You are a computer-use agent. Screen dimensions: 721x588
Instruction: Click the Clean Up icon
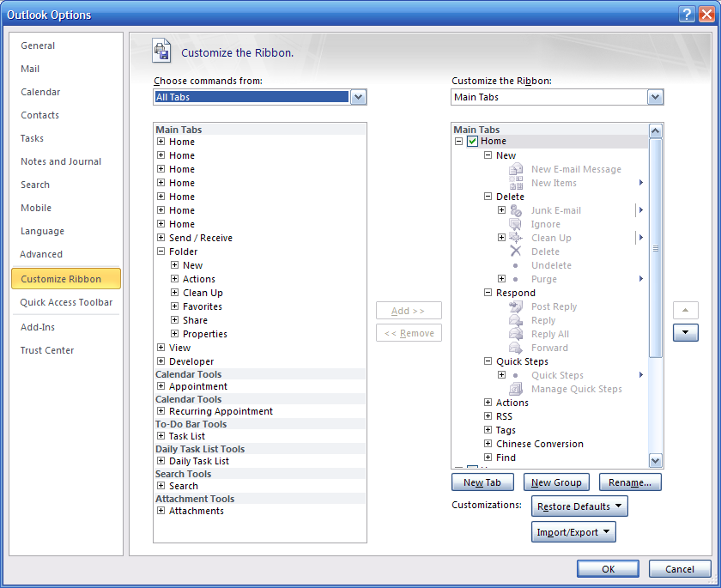click(516, 238)
